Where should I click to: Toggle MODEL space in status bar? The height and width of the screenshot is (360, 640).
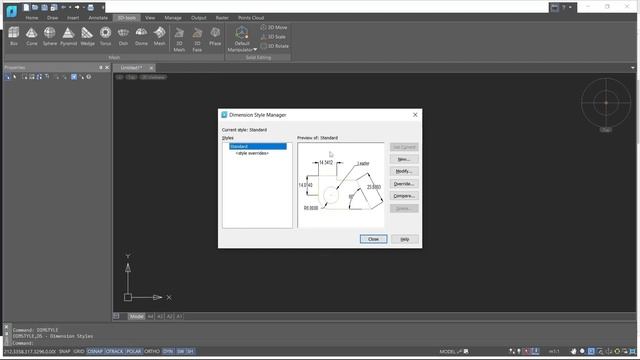[447, 351]
